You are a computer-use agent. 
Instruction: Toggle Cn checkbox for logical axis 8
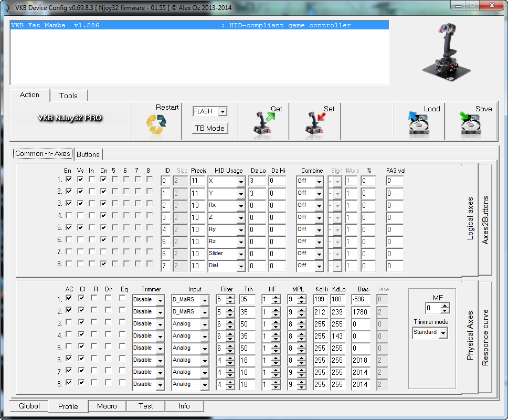(x=103, y=264)
